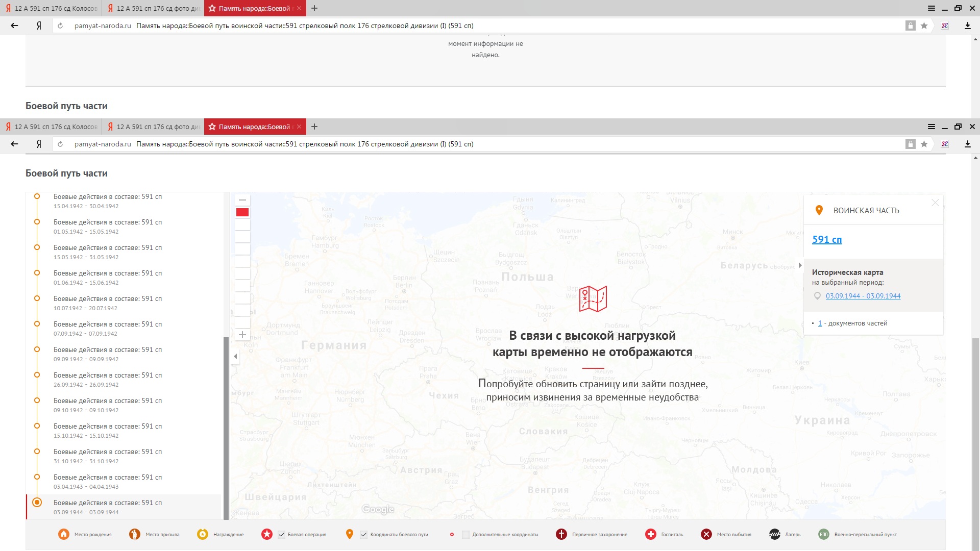Viewport: 980px width, 551px height.
Task: Click the ВПП Военно-пересыльный пункт icon
Action: (823, 534)
